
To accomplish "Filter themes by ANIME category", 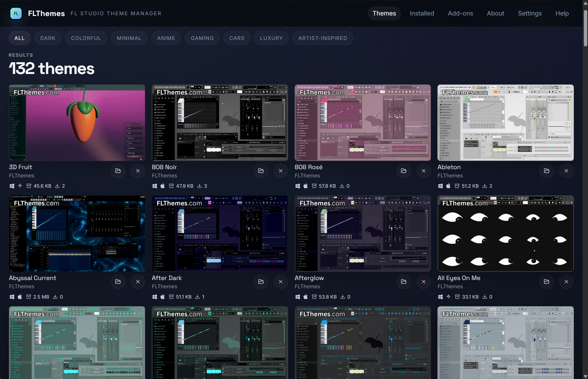I will (x=166, y=38).
